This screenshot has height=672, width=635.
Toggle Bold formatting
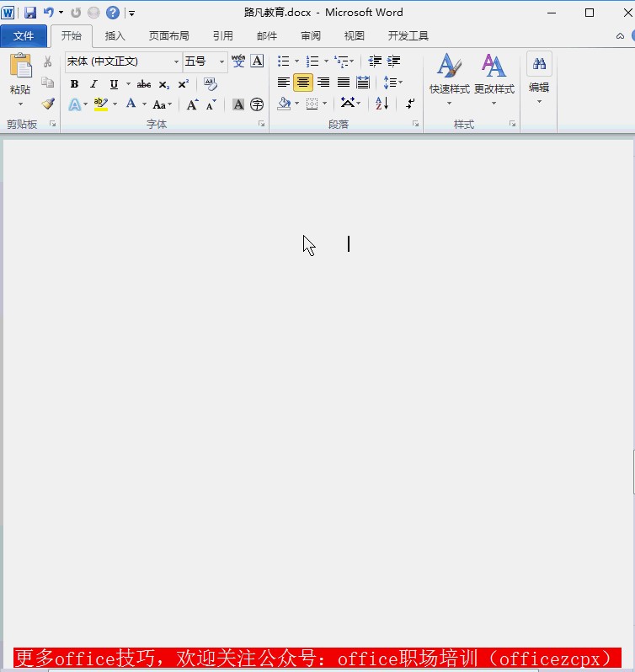tap(74, 83)
